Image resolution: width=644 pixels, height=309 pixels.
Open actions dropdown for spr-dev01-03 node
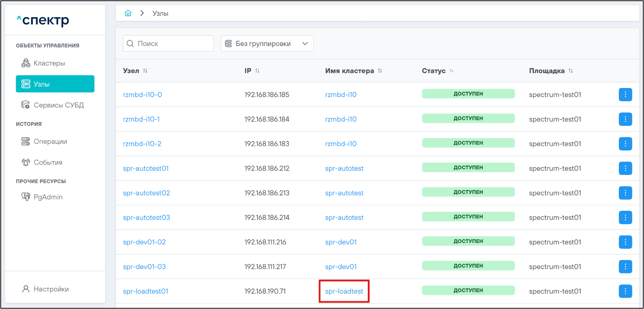pos(625,267)
